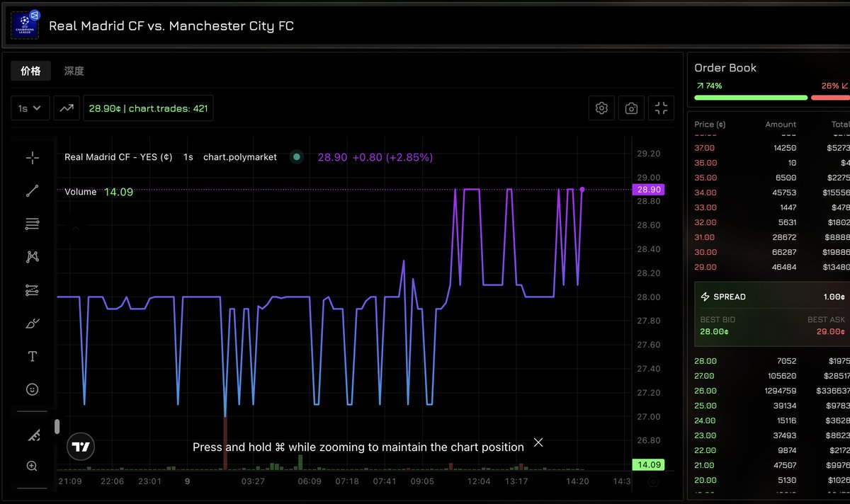
Task: Open the Fibonacci retracement tool
Action: coord(32,224)
